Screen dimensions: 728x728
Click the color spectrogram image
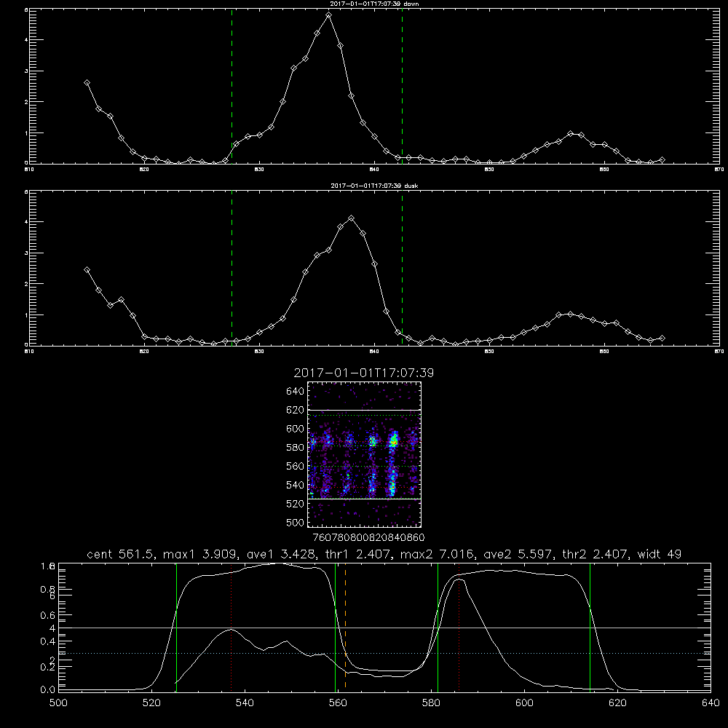point(365,454)
